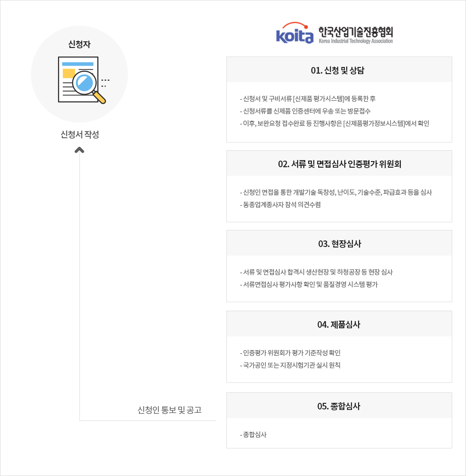
Task: Click the 인증평가 위원회가 평가 기준작성 확인 line
Action: click(x=290, y=353)
